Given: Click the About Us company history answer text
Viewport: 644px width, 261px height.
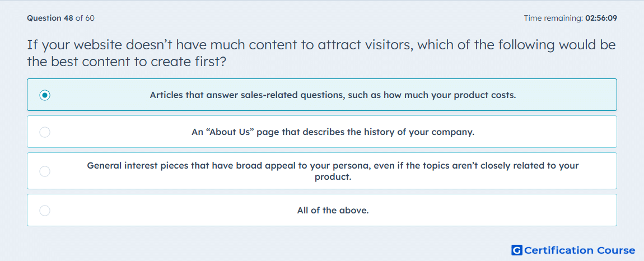Looking at the screenshot, I should 333,132.
